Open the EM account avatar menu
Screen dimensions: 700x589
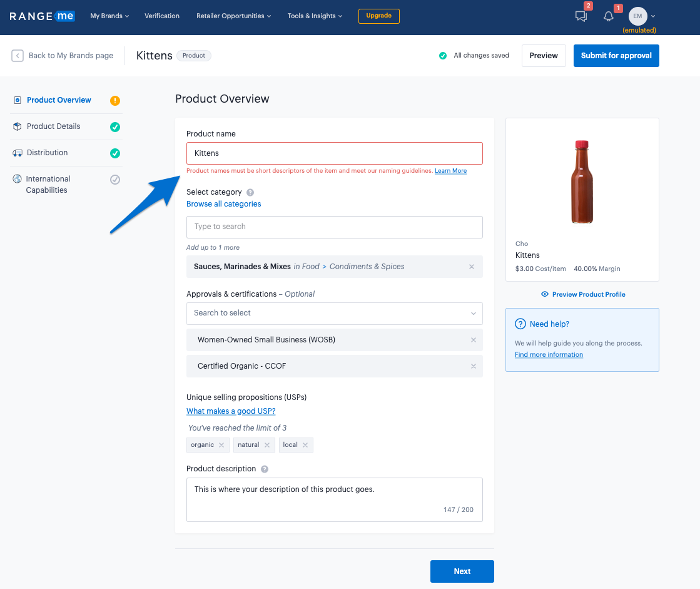tap(637, 16)
